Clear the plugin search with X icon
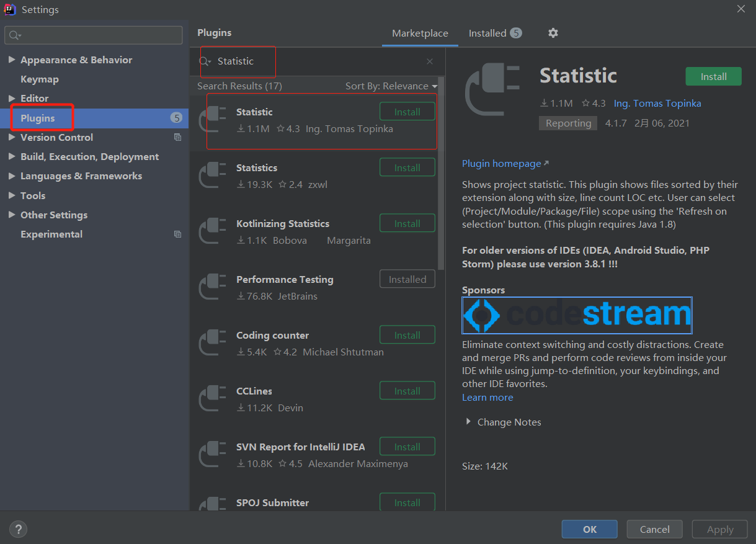The height and width of the screenshot is (544, 756). pos(430,61)
